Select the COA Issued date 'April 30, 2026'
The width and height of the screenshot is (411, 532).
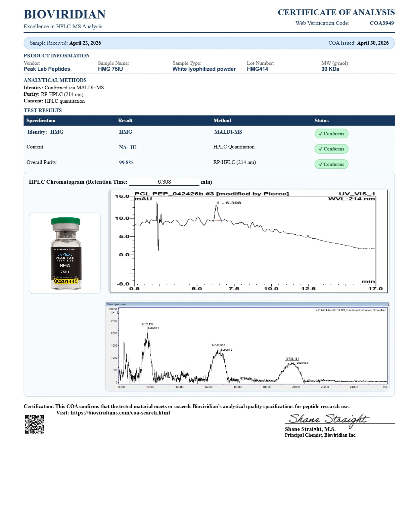tap(373, 43)
